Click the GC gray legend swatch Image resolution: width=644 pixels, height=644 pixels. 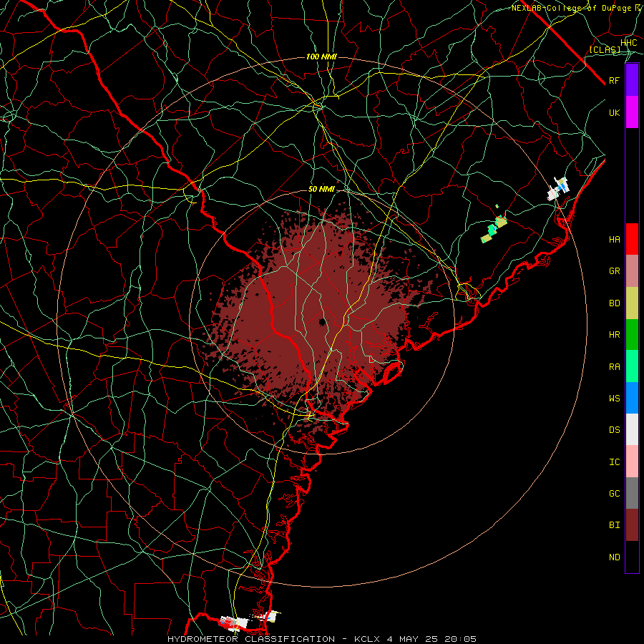(632, 493)
